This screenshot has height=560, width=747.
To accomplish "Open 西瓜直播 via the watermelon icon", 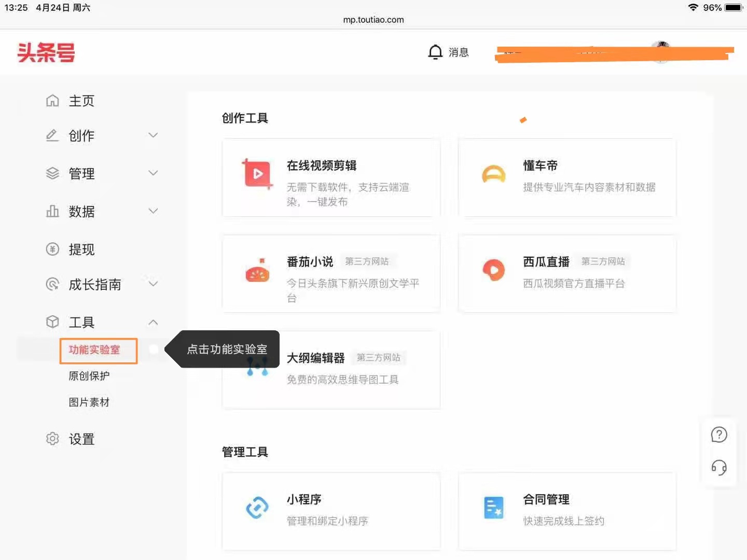I will [x=493, y=270].
